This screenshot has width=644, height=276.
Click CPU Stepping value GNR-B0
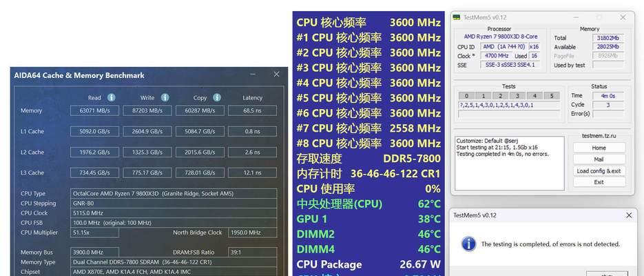(x=174, y=203)
